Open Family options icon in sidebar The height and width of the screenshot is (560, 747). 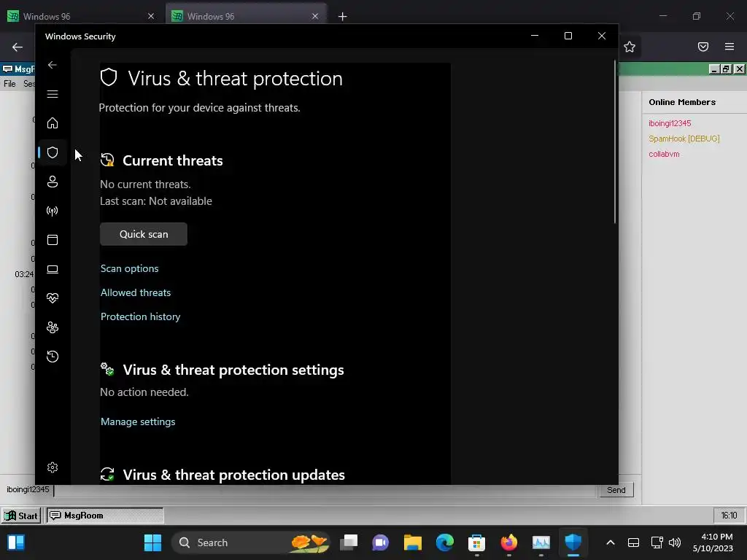53,327
